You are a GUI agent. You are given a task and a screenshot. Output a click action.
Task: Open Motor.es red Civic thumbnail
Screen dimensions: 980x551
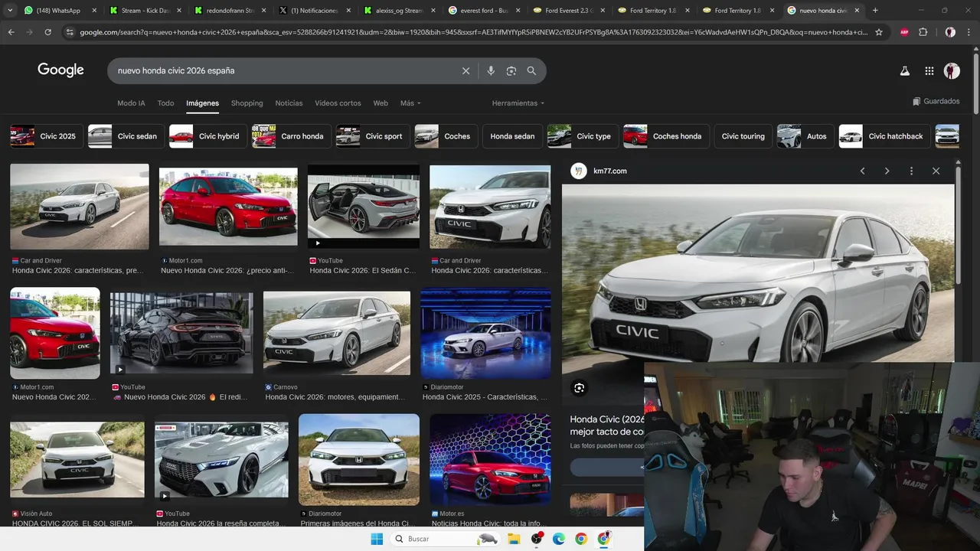point(490,460)
